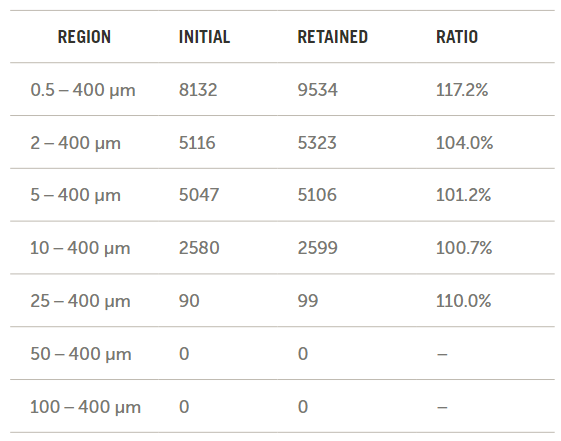The image size is (561, 441).
Task: Select the 2 – 400 µm region cell
Action: [x=75, y=143]
